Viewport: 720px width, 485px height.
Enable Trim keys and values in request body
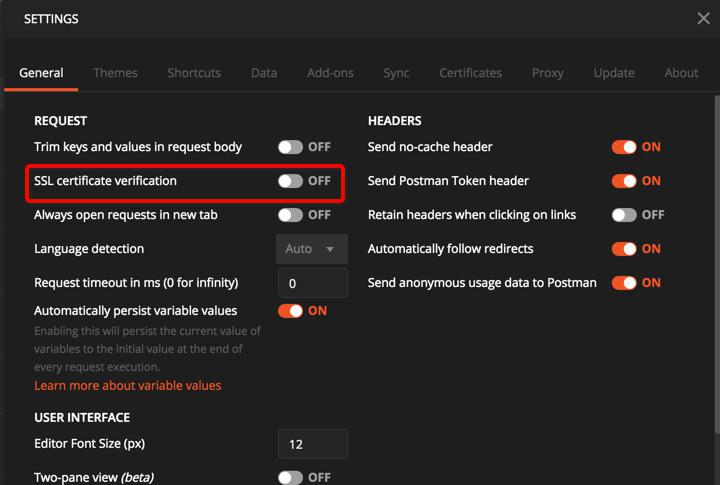[291, 147]
